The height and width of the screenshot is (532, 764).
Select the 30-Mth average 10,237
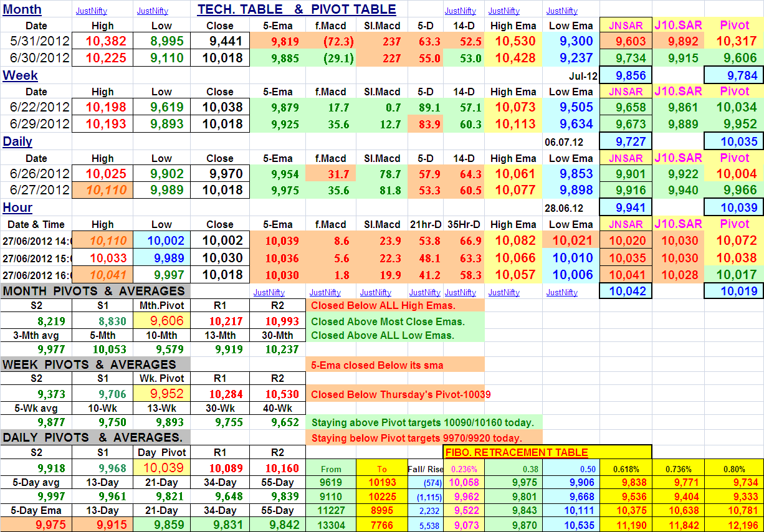(x=278, y=349)
